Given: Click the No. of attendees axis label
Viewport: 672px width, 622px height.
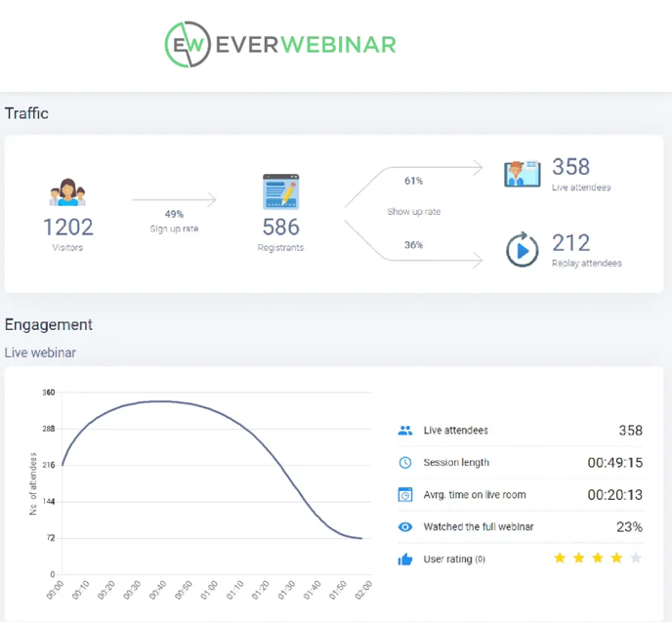Looking at the screenshot, I should click(x=33, y=483).
